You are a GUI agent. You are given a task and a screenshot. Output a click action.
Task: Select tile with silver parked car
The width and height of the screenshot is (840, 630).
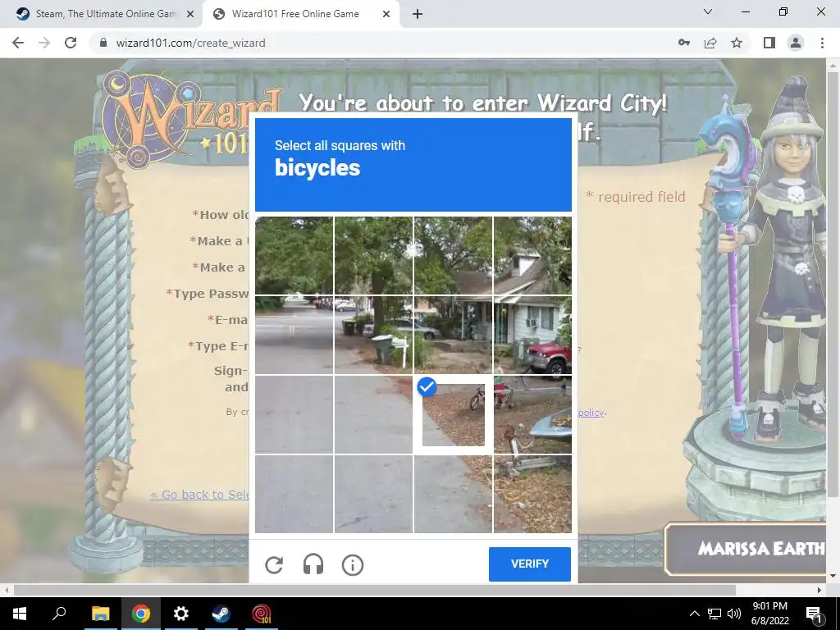tap(453, 335)
